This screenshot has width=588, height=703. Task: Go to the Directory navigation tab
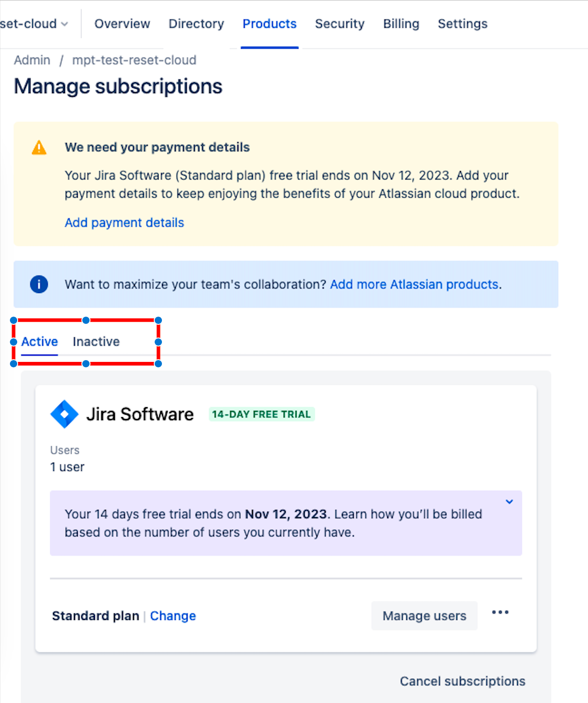(196, 24)
